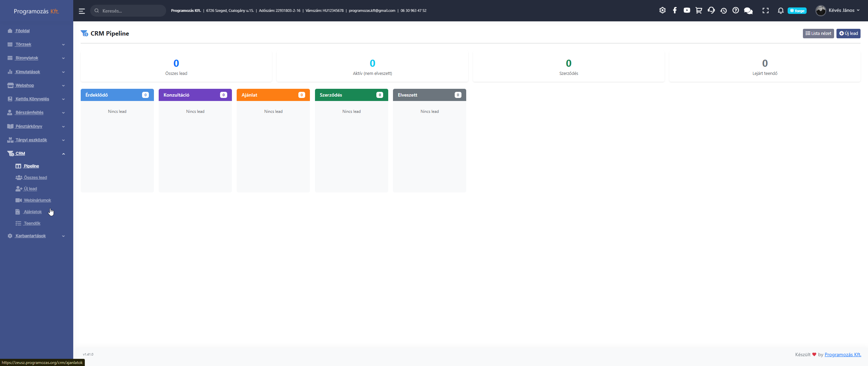Click the Új lead button at top right
Screen dimensions: 868x366
(848, 34)
